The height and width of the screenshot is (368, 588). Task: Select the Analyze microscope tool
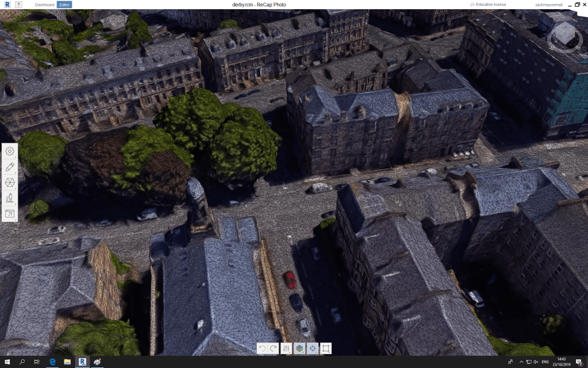click(x=10, y=198)
